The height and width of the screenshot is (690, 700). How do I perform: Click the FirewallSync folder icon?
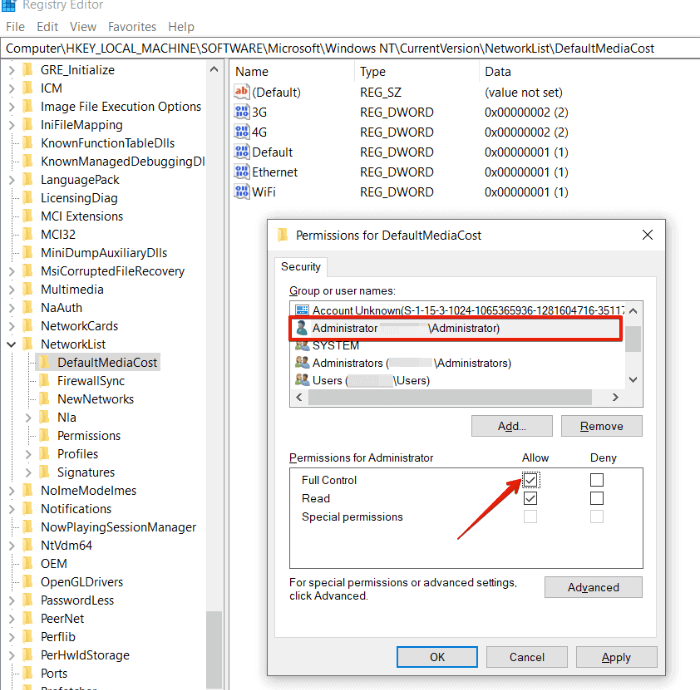pos(44,380)
